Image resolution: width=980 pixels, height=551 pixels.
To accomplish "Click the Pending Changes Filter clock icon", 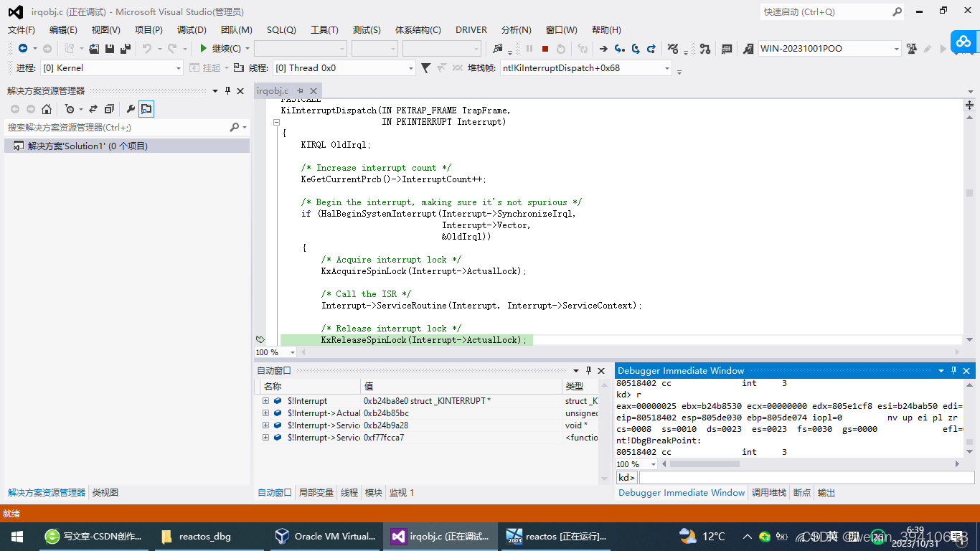I will coord(69,109).
